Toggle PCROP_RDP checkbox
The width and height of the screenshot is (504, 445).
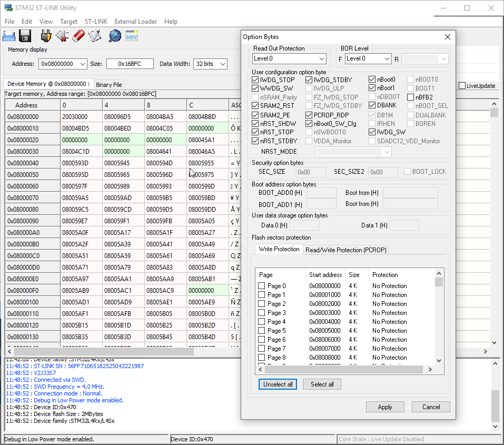coord(309,115)
